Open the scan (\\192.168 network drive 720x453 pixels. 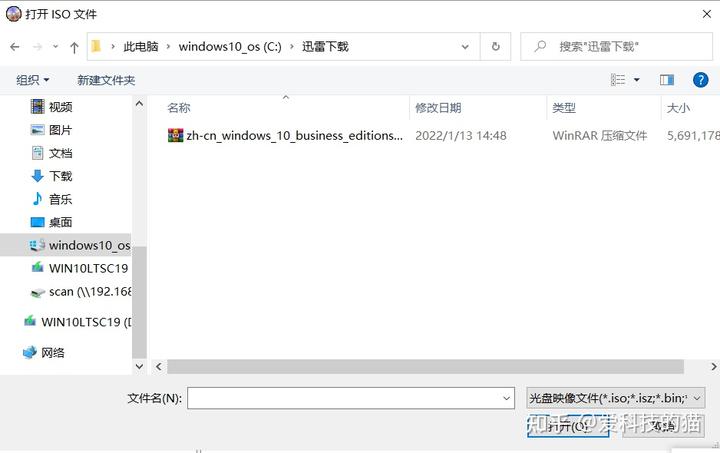tap(90, 291)
